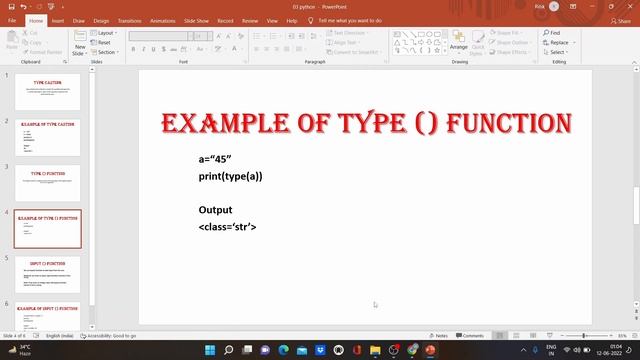The height and width of the screenshot is (360, 640).
Task: Expand the shapes gallery More arrow
Action: point(445,51)
